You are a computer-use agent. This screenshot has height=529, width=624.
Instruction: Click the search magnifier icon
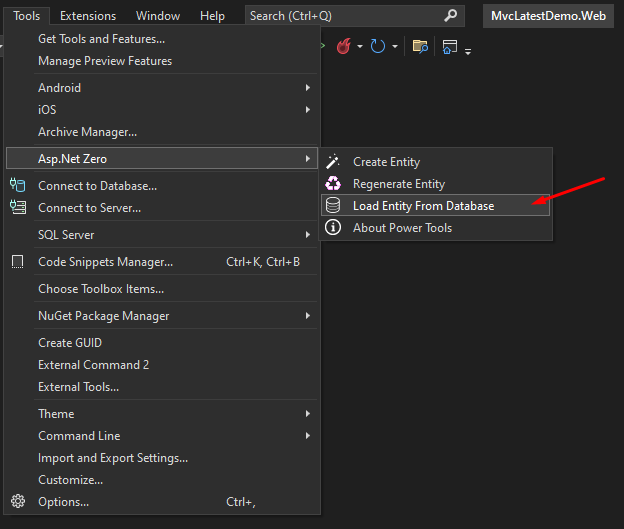tap(450, 16)
